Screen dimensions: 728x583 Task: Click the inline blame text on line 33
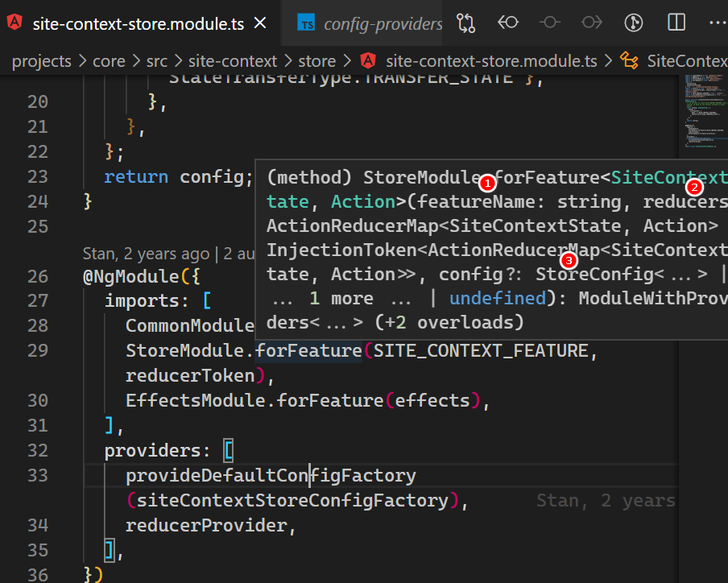606,501
